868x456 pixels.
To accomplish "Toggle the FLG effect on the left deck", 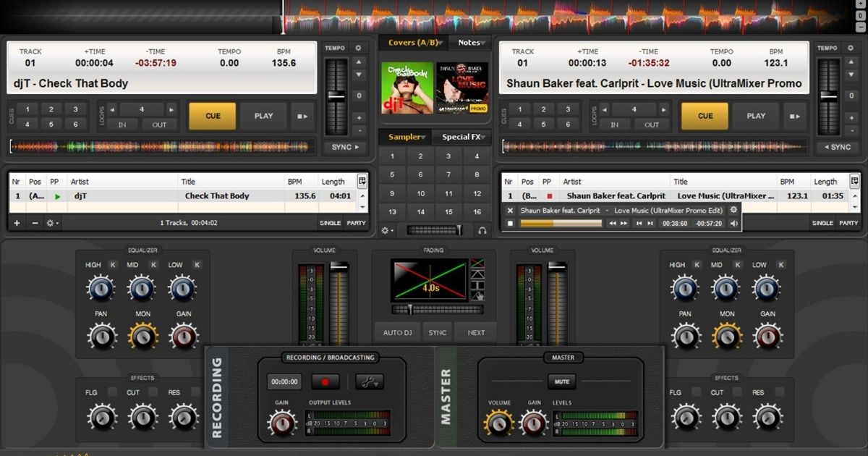I will tap(112, 392).
